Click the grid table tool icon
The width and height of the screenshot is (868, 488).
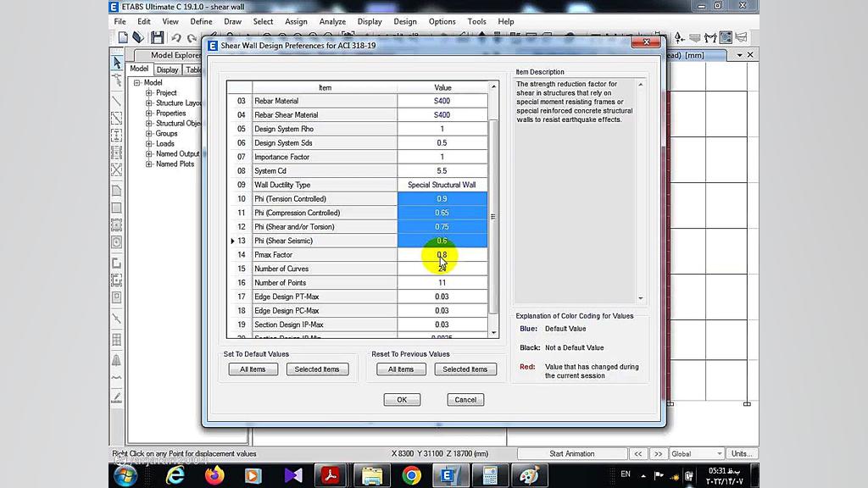117,340
